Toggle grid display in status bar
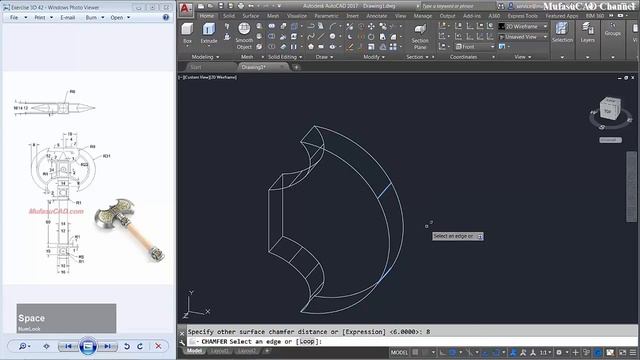This screenshot has width=640, height=360. click(415, 352)
